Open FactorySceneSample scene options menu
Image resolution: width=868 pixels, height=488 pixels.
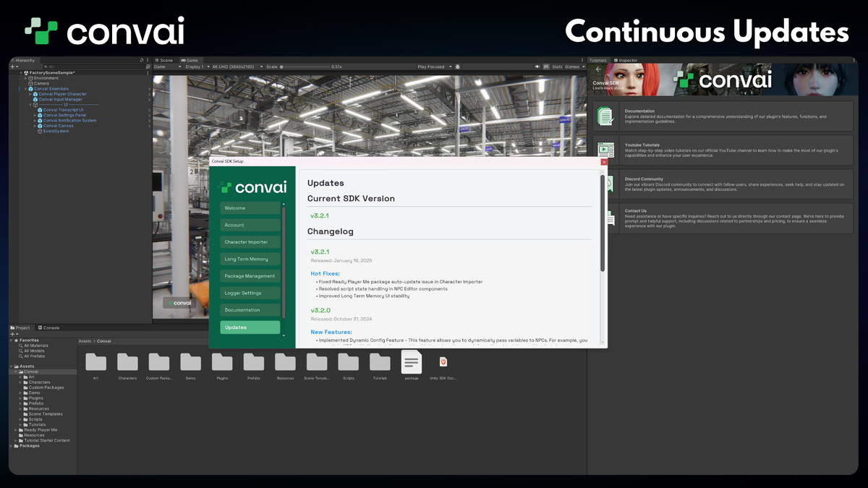coord(148,72)
